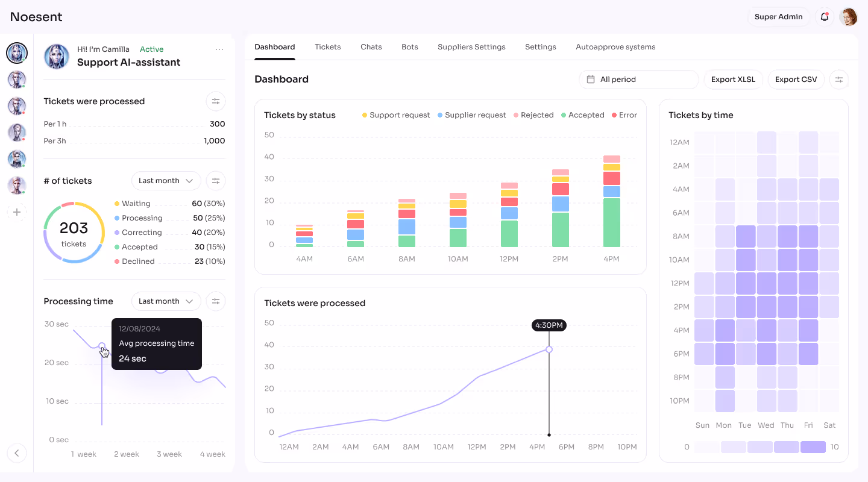Open the Last month dropdown for # of tickets
This screenshot has width=868, height=482.
click(166, 180)
